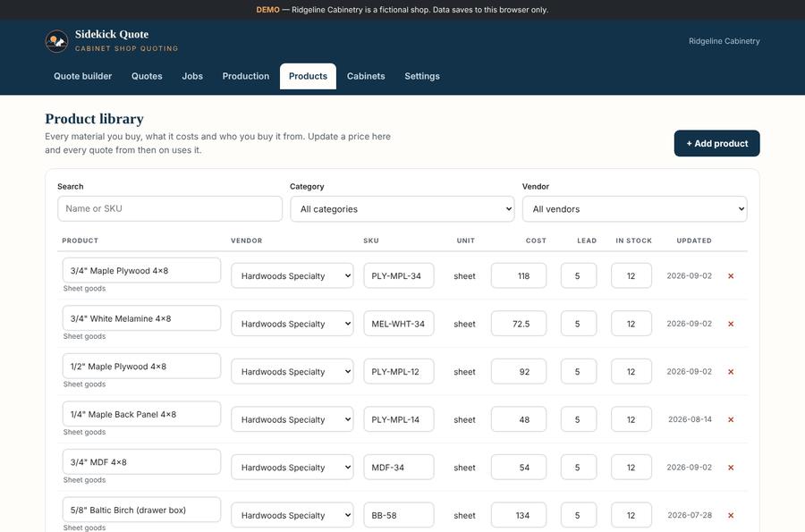Edit in-stock count for BB-58 row

tap(631, 515)
